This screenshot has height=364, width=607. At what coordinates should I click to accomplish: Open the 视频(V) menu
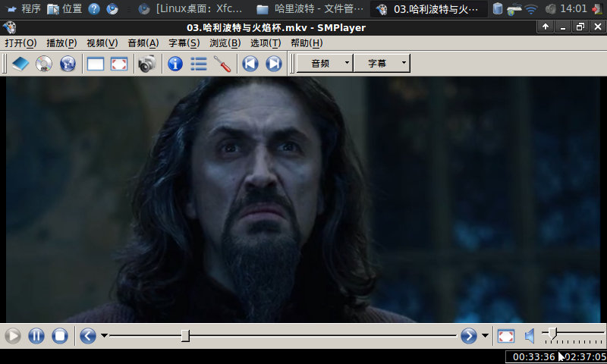[102, 43]
